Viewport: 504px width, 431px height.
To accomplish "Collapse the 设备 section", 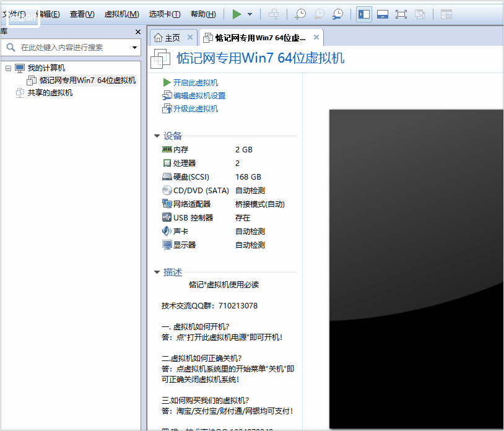I will point(157,136).
